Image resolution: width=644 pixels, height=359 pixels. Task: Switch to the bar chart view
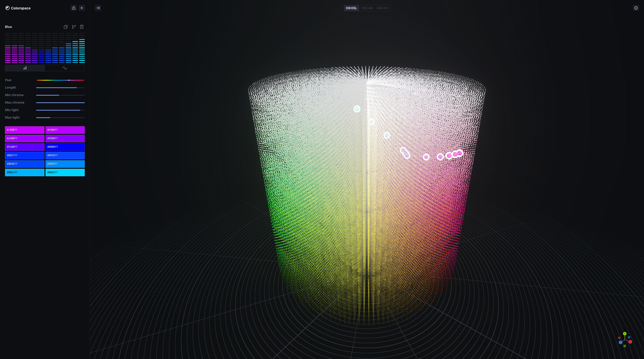point(25,68)
